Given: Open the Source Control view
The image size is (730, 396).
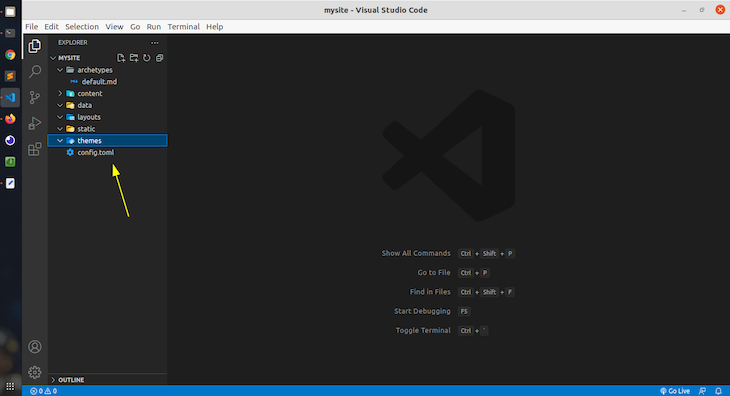Looking at the screenshot, I should pyautogui.click(x=35, y=97).
